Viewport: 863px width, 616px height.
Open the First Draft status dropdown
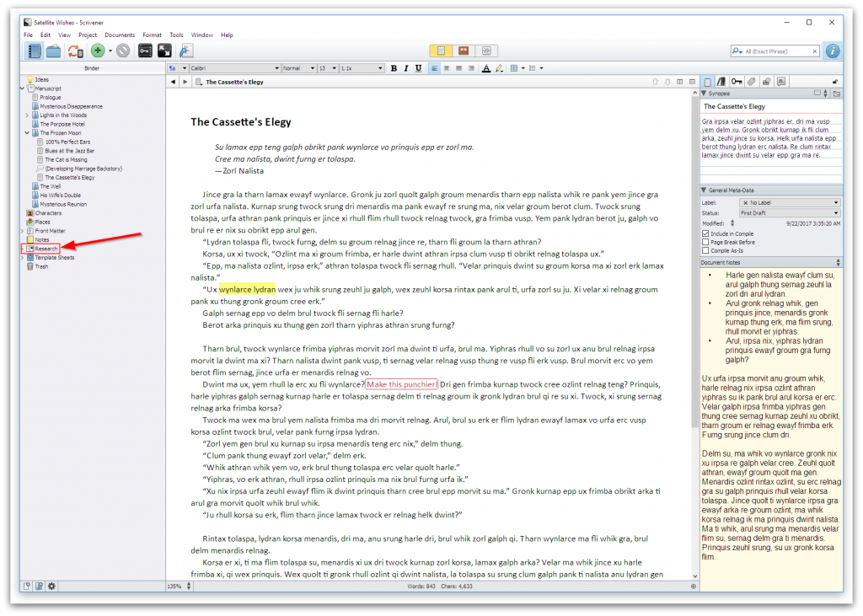click(x=789, y=213)
